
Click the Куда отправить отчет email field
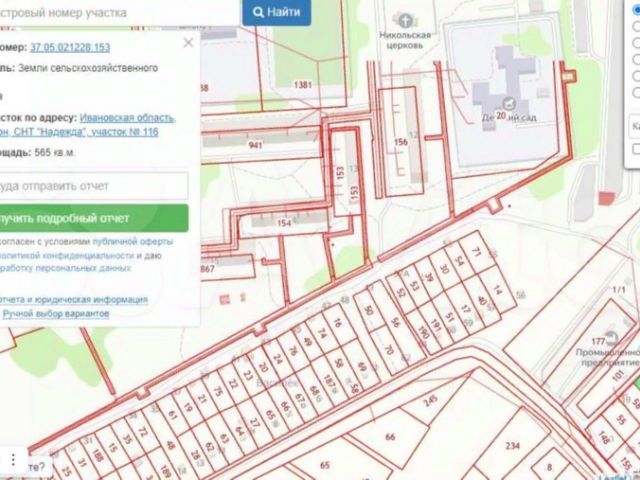[x=93, y=186]
